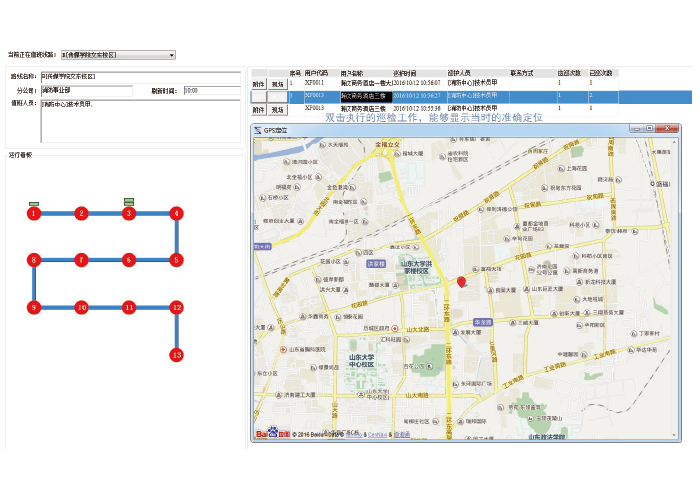Click the red location pin on map
700x500 pixels.
tap(461, 283)
